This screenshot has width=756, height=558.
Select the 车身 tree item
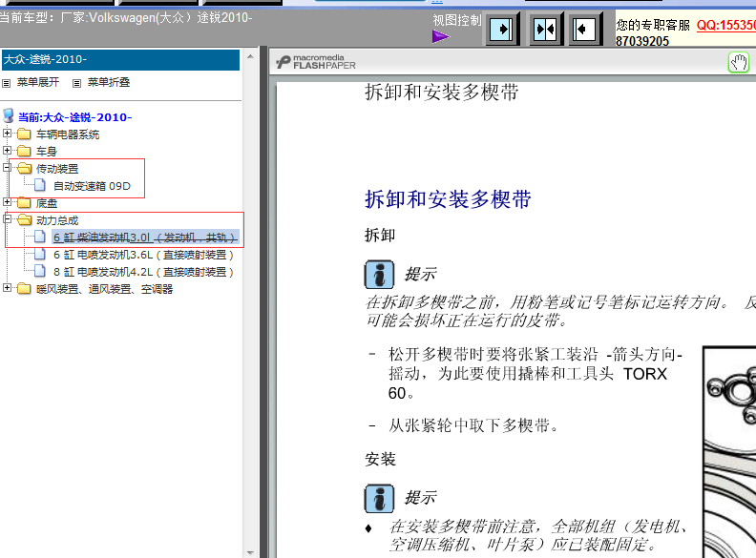click(x=47, y=152)
